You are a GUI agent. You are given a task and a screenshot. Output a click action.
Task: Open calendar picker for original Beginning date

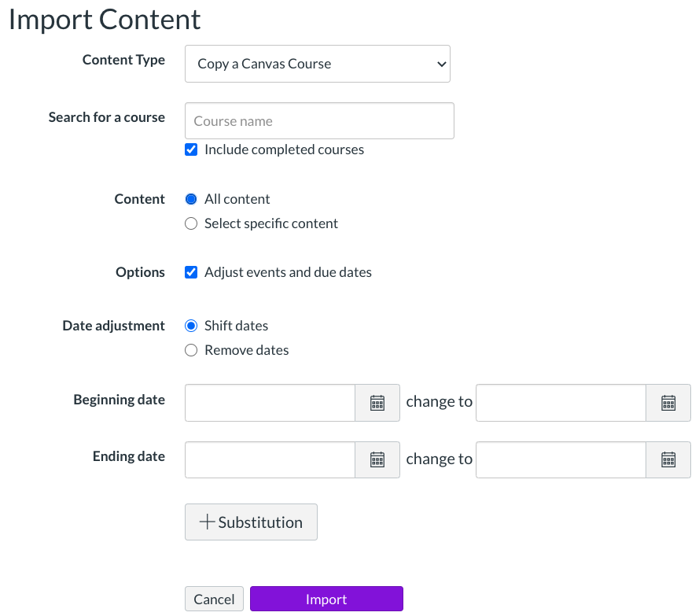pyautogui.click(x=377, y=403)
